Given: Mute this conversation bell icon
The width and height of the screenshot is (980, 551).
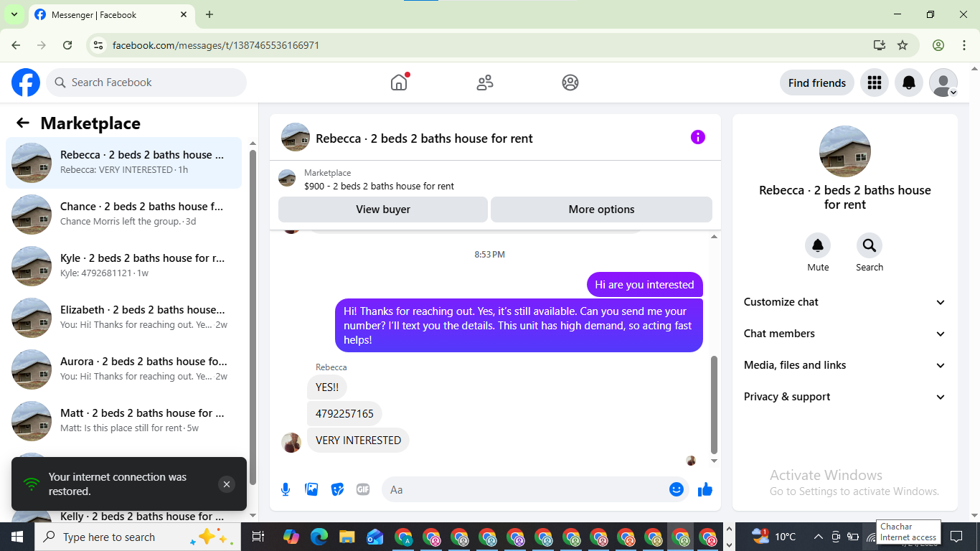Looking at the screenshot, I should pos(818,246).
